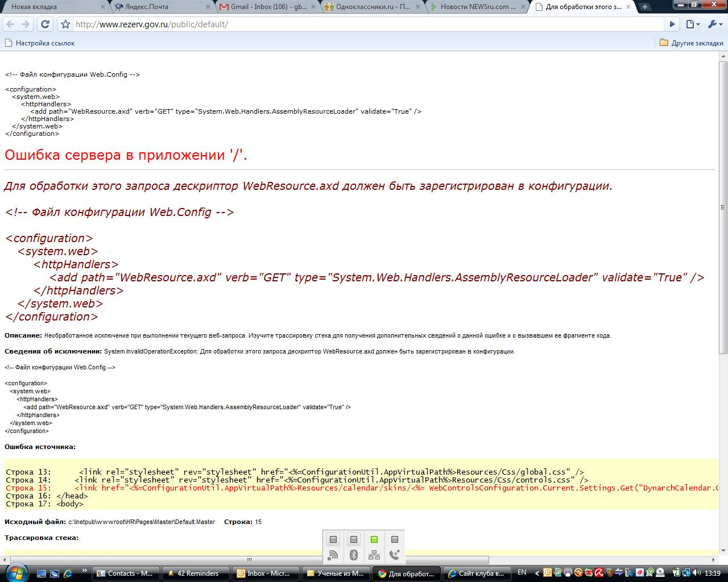This screenshot has height=582, width=728.
Task: Expand the quick launch overflow chevron
Action: pos(85,571)
